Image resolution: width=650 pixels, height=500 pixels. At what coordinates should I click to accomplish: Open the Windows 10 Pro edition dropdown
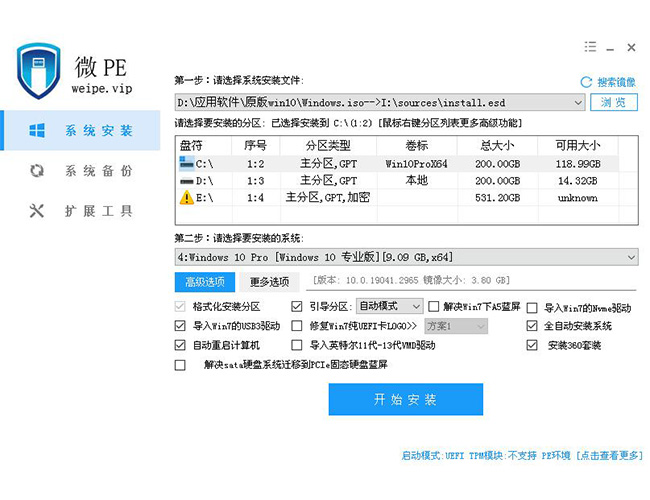(631, 258)
